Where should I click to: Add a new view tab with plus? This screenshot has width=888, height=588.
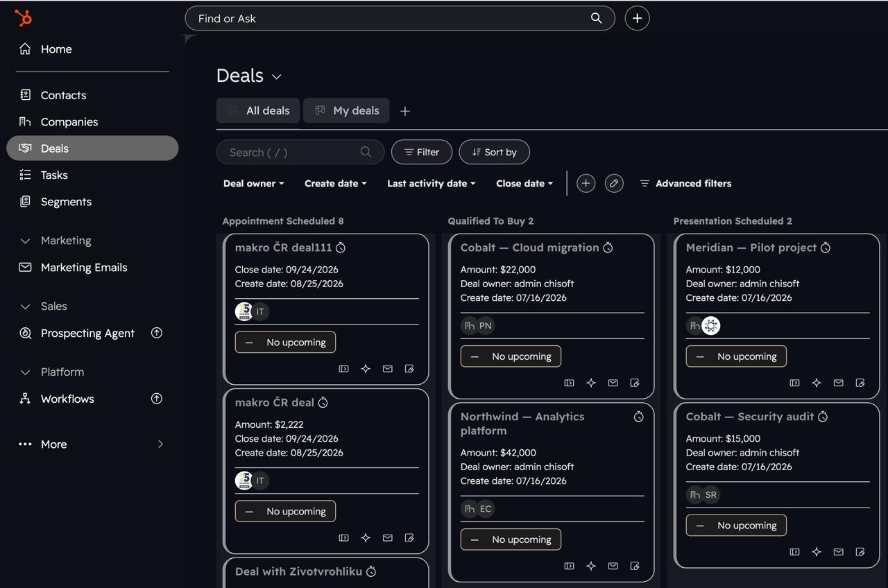[x=405, y=111]
